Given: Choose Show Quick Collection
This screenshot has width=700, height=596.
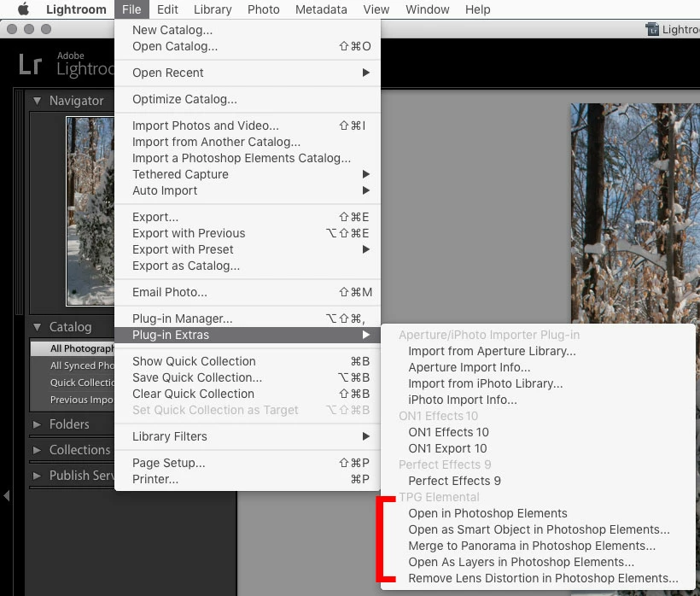Looking at the screenshot, I should pyautogui.click(x=248, y=361).
